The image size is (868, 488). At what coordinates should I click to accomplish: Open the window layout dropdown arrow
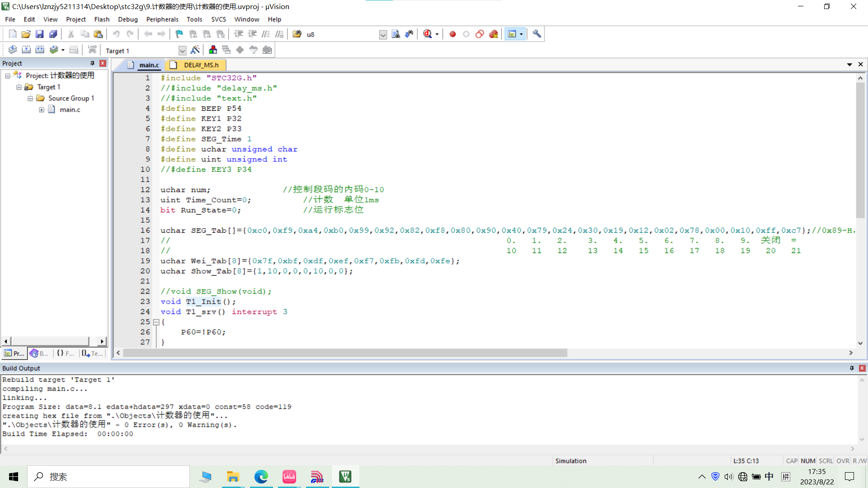tap(521, 34)
